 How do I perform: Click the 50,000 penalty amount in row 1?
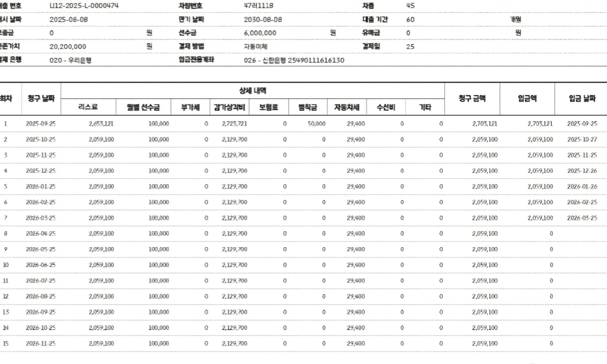click(x=317, y=124)
